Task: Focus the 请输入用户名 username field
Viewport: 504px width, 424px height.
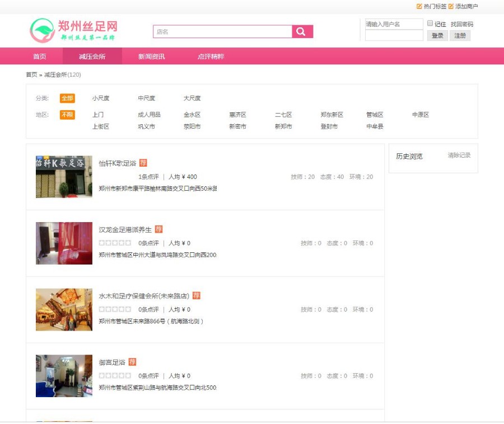Action: pyautogui.click(x=394, y=24)
